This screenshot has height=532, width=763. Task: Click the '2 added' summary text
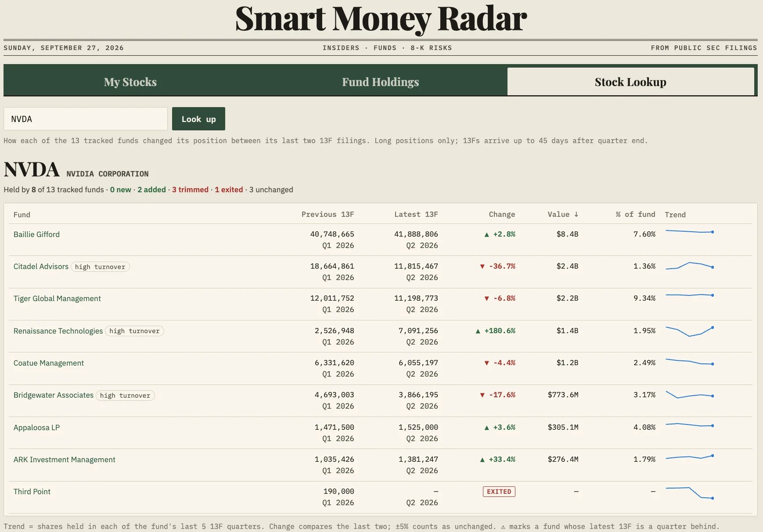[x=151, y=190]
